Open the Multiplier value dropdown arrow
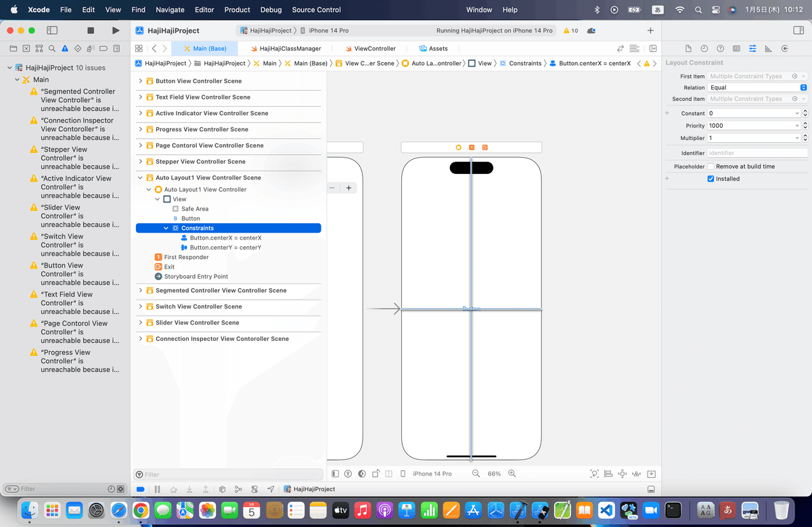812x527 pixels. point(796,138)
